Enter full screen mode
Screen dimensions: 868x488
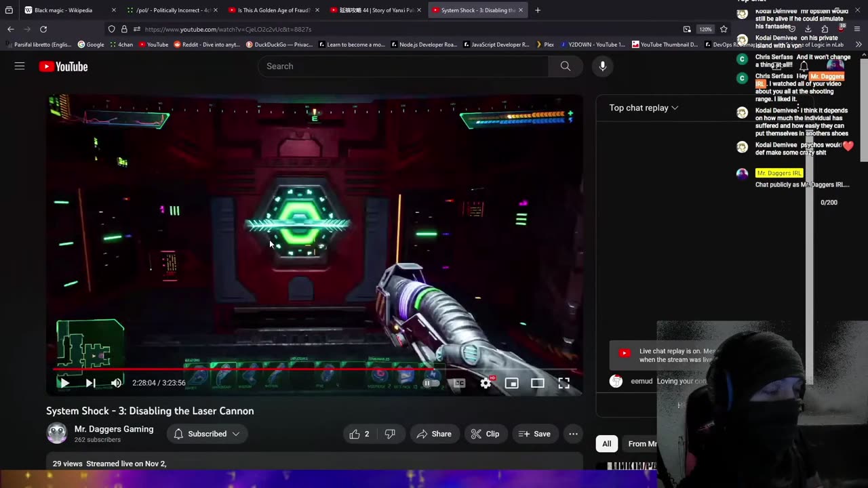[x=564, y=383]
